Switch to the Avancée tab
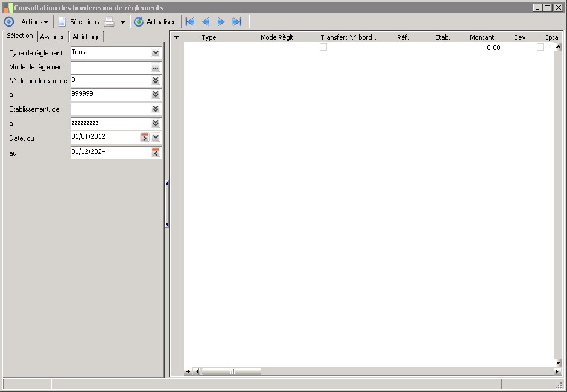Viewport: 567px width, 392px height. (52, 37)
